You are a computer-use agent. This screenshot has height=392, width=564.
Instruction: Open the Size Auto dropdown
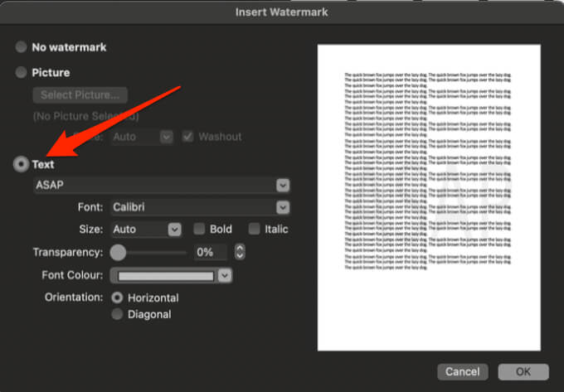click(174, 230)
